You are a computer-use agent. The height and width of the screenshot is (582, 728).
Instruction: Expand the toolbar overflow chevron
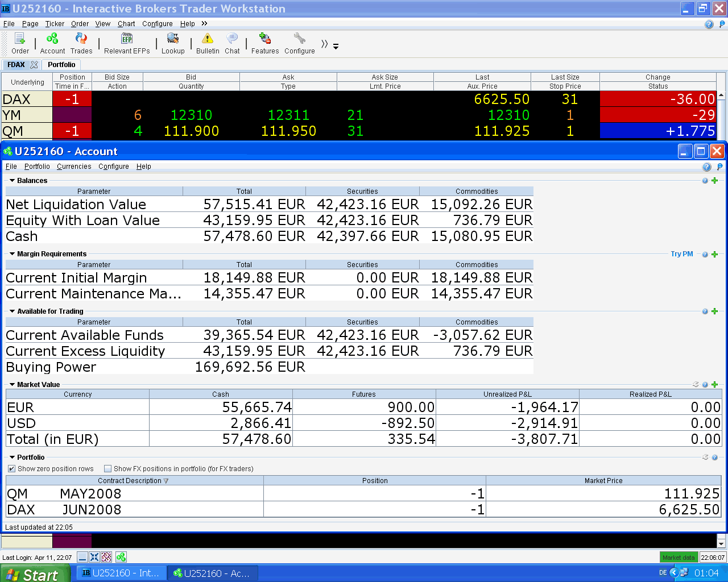[325, 44]
